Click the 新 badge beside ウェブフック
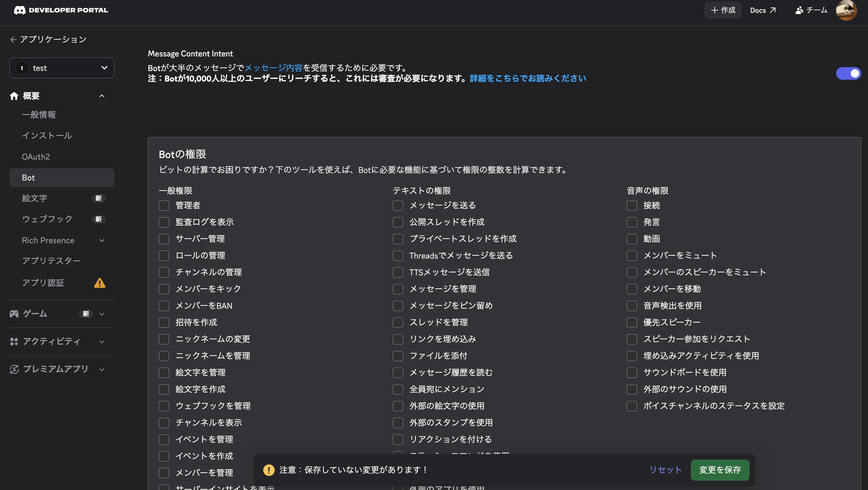Image resolution: width=868 pixels, height=490 pixels. pos(98,219)
